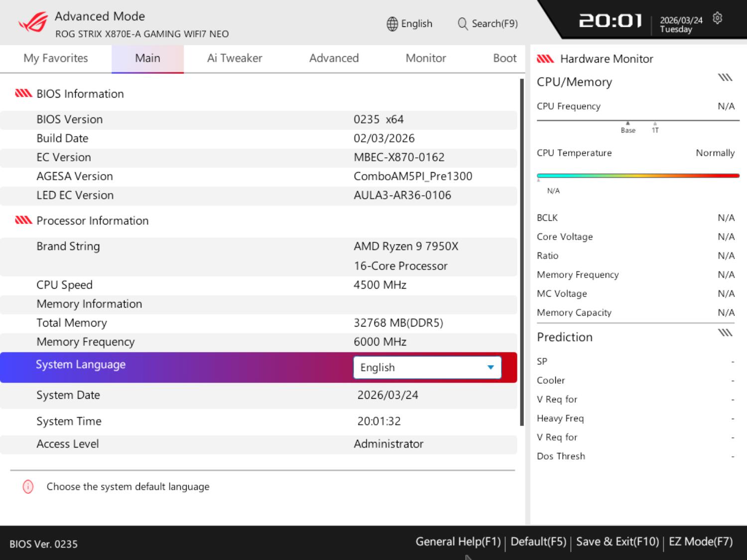Screen dimensions: 747x560
Task: Open the Monitor tab
Action: pos(425,58)
